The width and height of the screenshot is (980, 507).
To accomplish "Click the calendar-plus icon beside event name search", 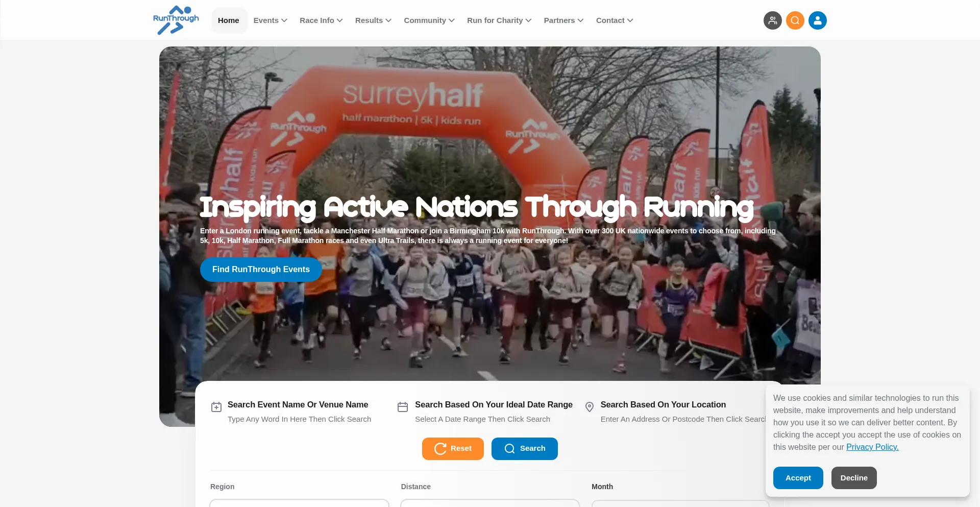I will (216, 407).
